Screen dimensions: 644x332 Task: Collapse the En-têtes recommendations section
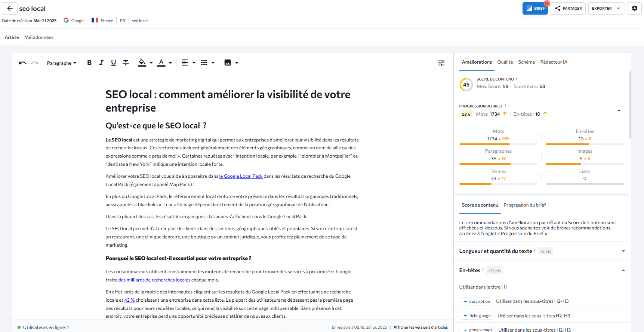pyautogui.click(x=623, y=270)
